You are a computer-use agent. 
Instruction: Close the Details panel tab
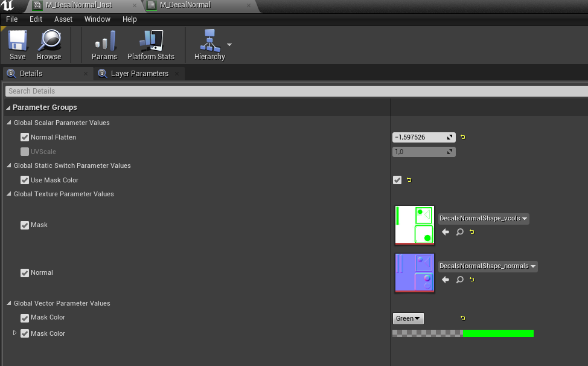[86, 74]
